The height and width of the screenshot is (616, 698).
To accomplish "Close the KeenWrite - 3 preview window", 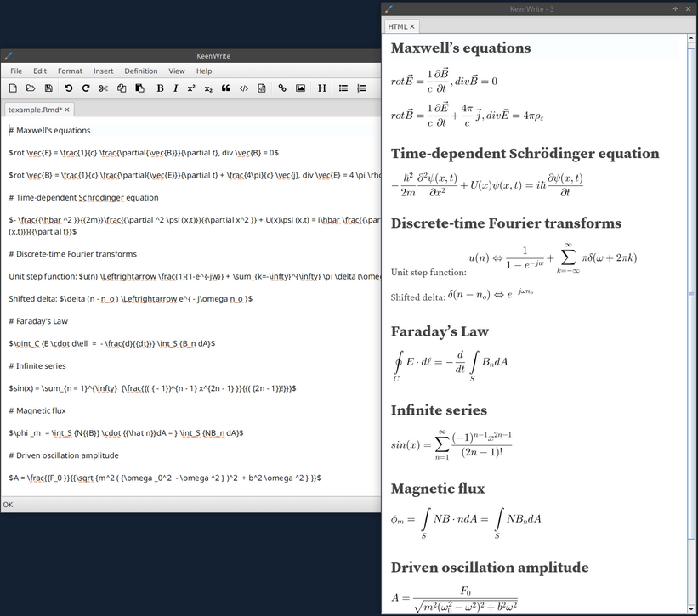I will click(688, 8).
